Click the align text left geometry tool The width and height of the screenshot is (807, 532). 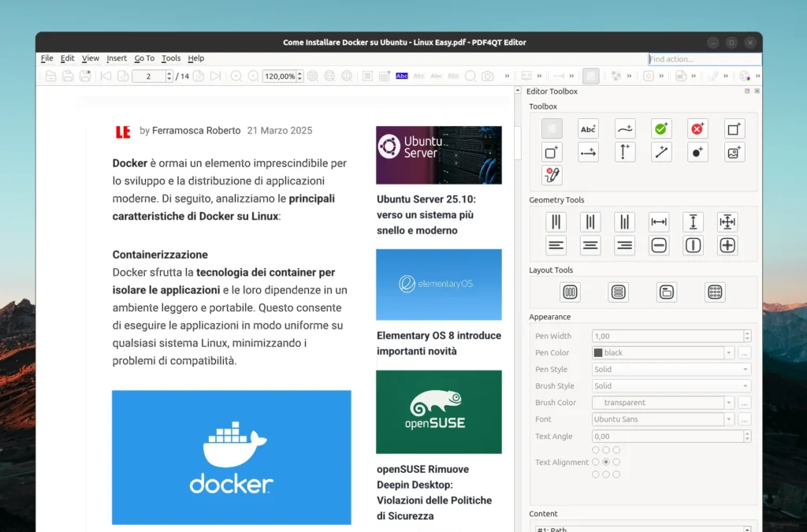pyautogui.click(x=556, y=245)
